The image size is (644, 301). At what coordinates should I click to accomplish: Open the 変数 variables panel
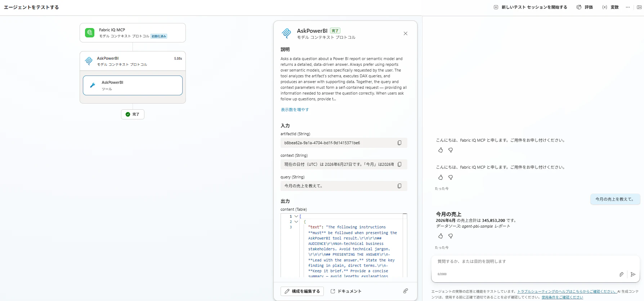coord(611,7)
